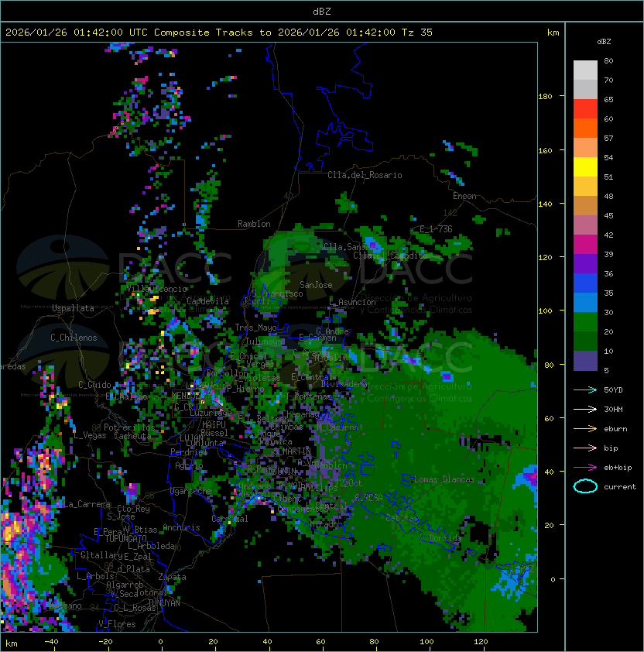The height and width of the screenshot is (652, 644).
Task: Select the Clla.del_Rosario map label
Action: point(365,175)
